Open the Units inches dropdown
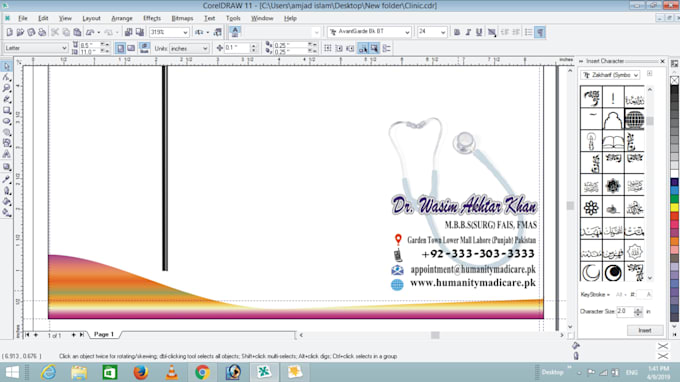The height and width of the screenshot is (382, 680). pos(205,48)
